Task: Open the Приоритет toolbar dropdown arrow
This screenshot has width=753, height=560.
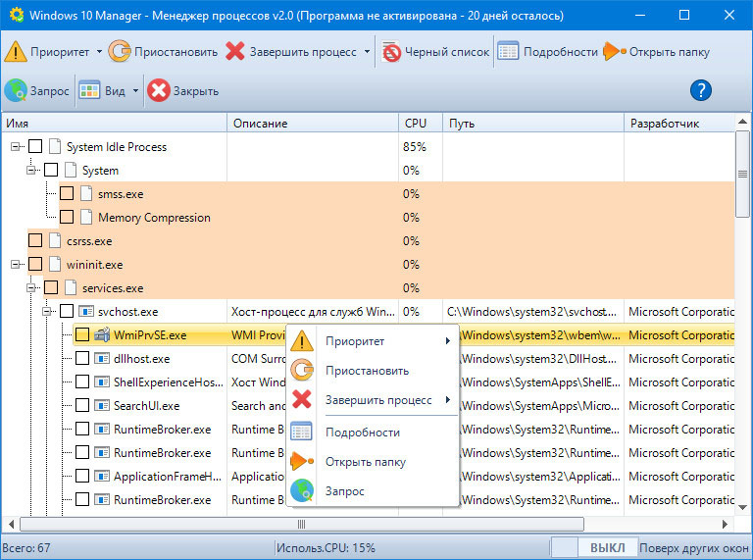Action: 99,51
